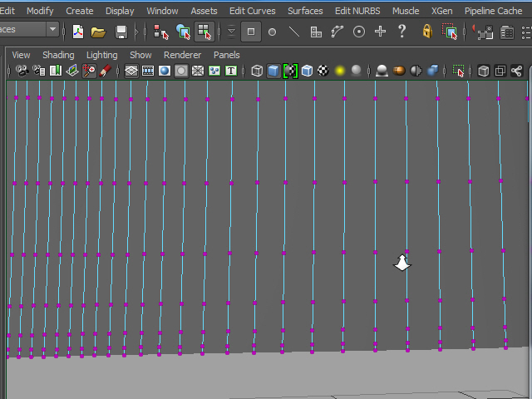Image resolution: width=532 pixels, height=399 pixels.
Task: Select by component type icon
Action: coord(203,32)
